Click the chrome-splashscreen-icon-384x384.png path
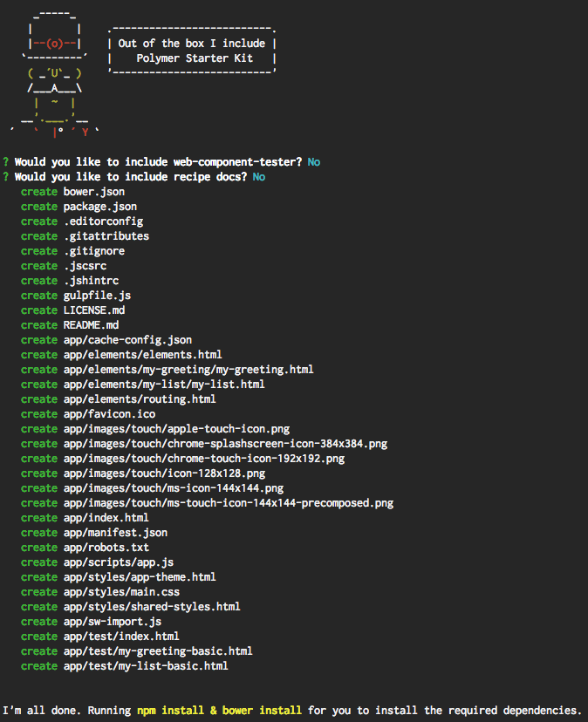 click(225, 444)
